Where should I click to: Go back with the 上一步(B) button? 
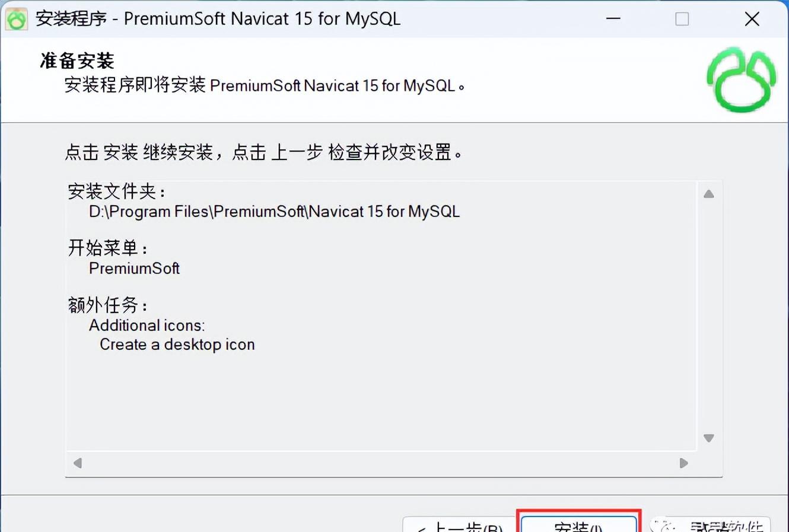click(x=460, y=525)
